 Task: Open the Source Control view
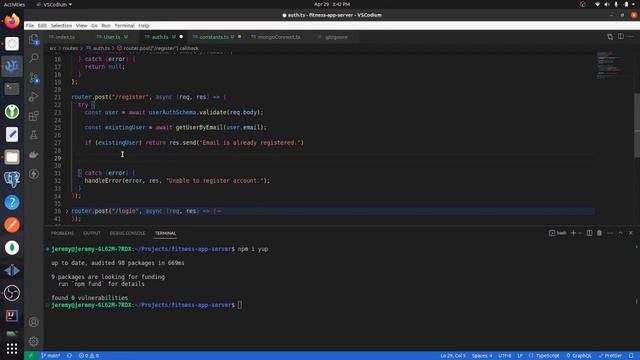point(34,78)
